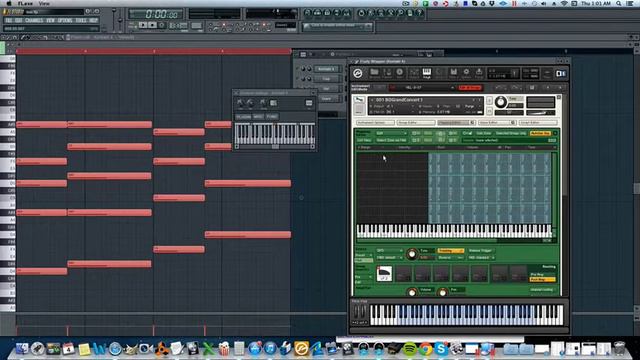Open the Kontakt Purge icon in header
The width and height of the screenshot is (640, 360).
pos(479,73)
